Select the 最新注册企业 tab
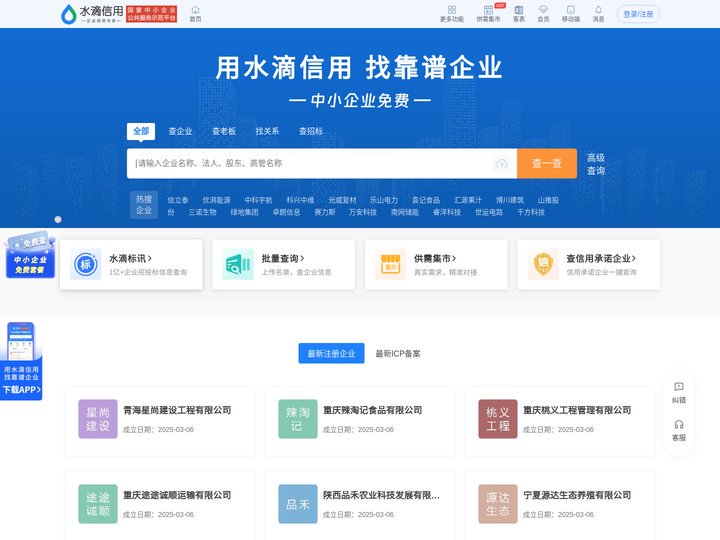Image resolution: width=720 pixels, height=540 pixels. point(332,353)
